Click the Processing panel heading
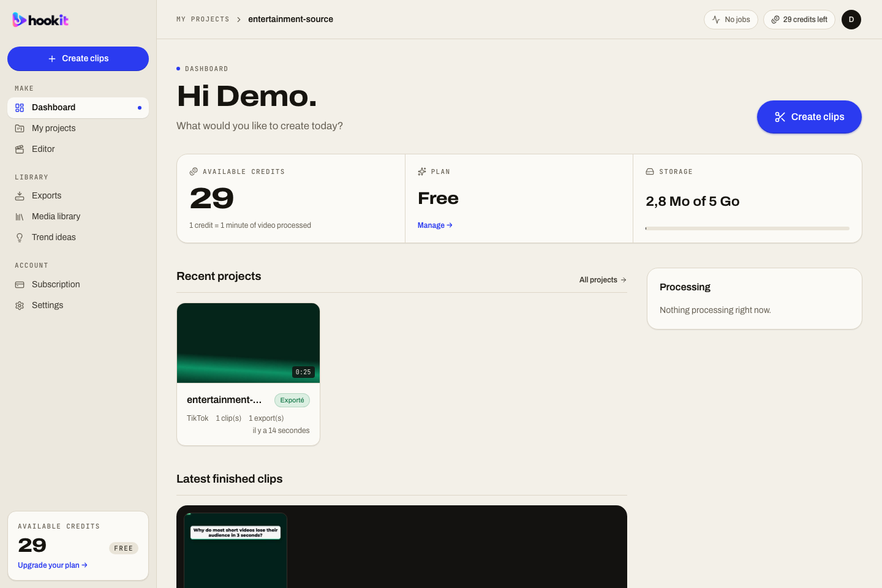The image size is (882, 588). click(685, 287)
